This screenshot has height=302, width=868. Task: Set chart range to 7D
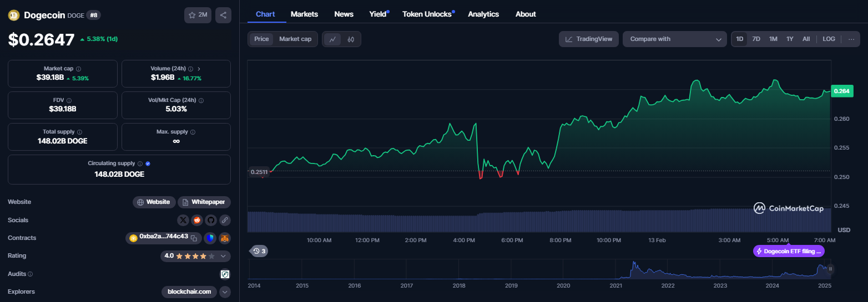pos(756,39)
